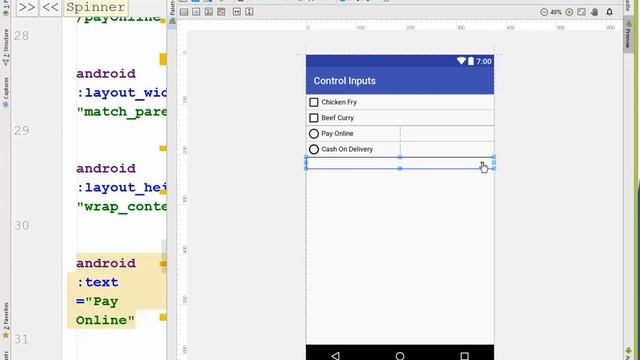The width and height of the screenshot is (640, 360).
Task: Click the Online" text in code
Action: 105,320
